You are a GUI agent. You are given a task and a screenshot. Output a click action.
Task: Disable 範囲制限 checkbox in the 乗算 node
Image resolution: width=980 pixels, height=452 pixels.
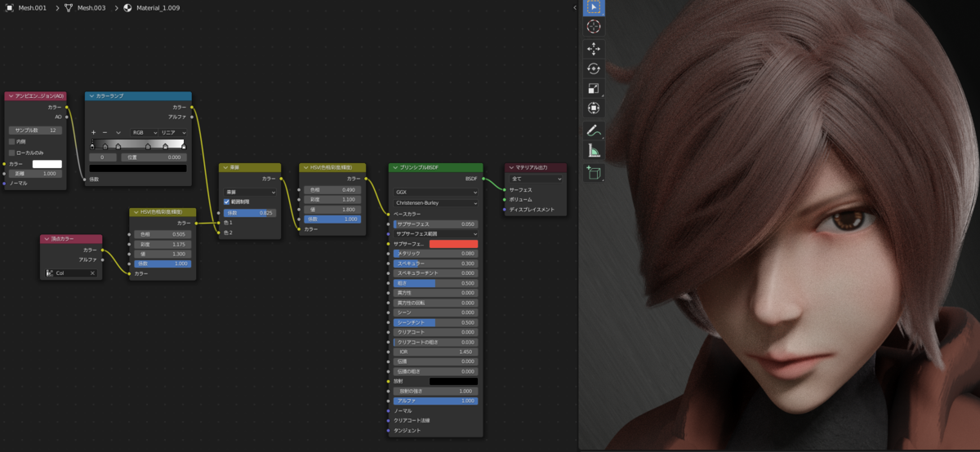point(227,202)
